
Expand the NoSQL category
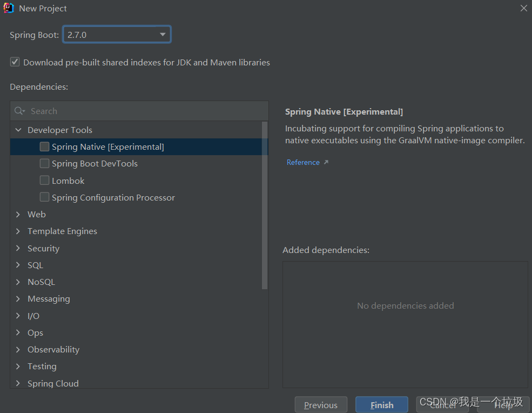click(x=18, y=282)
